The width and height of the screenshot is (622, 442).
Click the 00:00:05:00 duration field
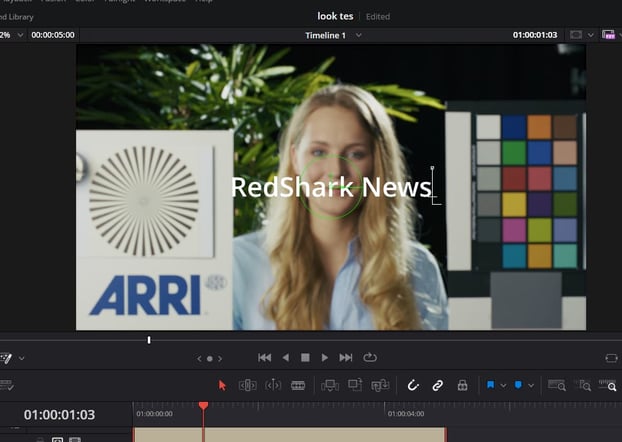point(53,35)
